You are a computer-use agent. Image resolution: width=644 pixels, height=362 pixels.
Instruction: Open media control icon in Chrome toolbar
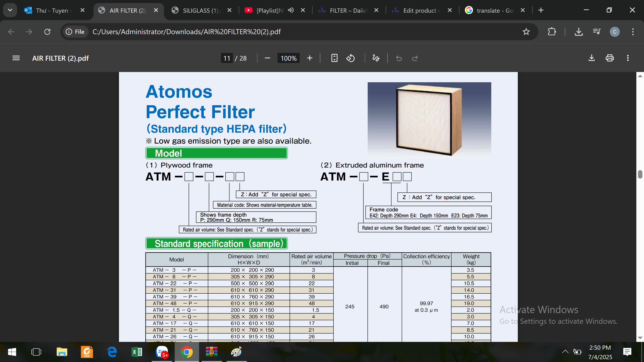pos(597,32)
